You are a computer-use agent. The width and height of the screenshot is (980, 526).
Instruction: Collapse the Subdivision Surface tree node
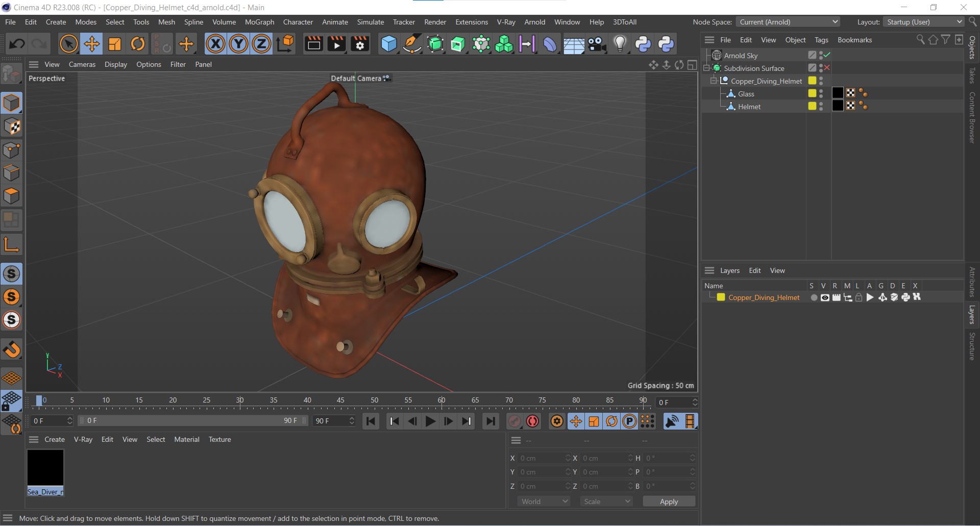[x=707, y=68]
